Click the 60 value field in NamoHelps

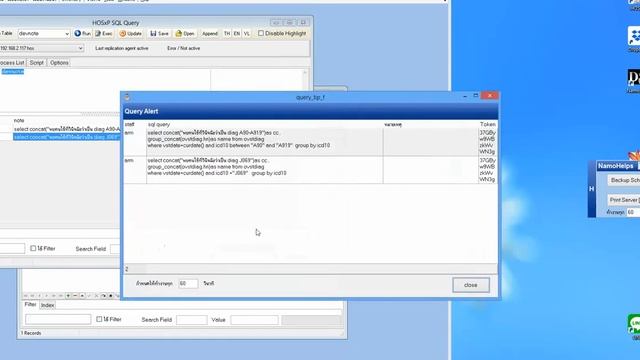pyautogui.click(x=633, y=212)
